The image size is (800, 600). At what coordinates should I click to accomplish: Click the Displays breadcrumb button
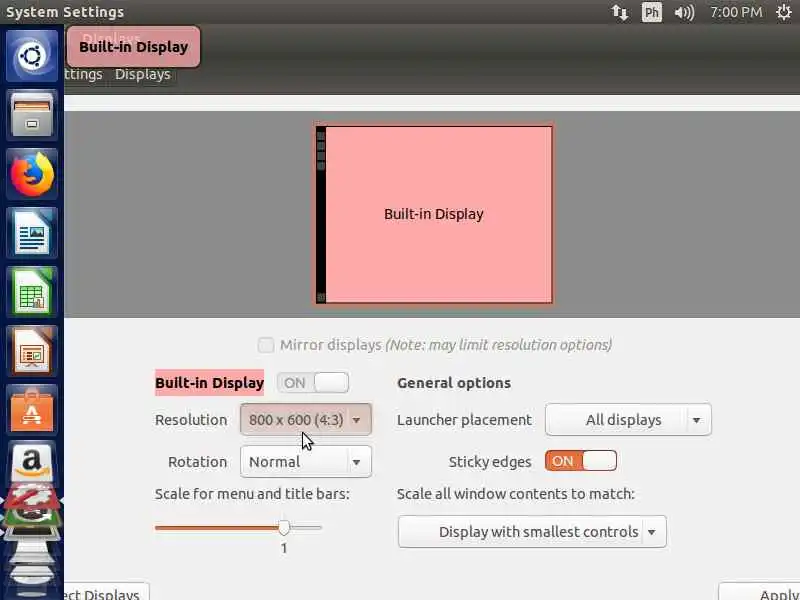[142, 74]
